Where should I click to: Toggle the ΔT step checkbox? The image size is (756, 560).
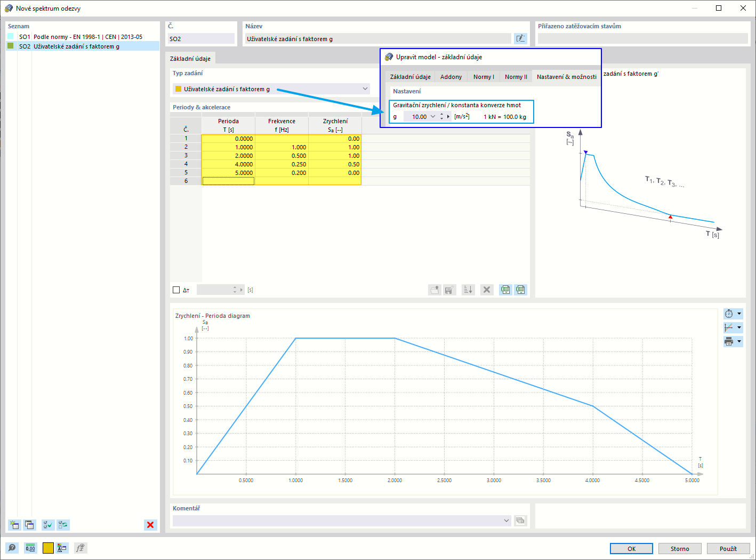click(x=176, y=290)
